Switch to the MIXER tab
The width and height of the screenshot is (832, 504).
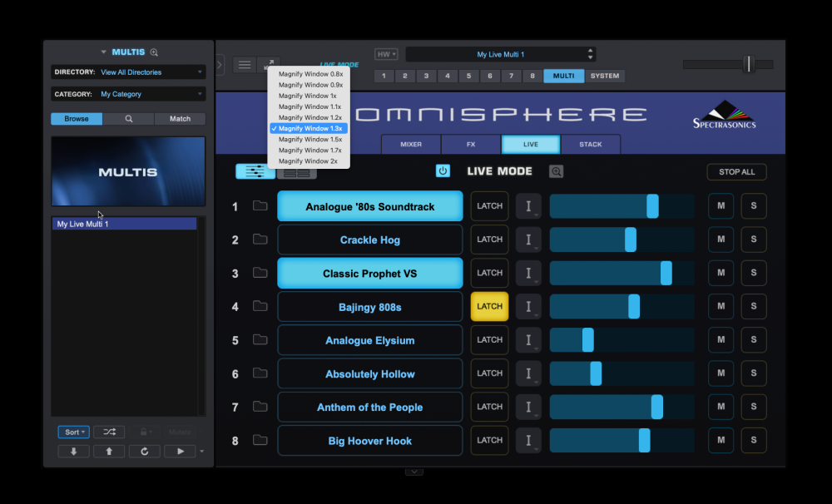(x=411, y=145)
